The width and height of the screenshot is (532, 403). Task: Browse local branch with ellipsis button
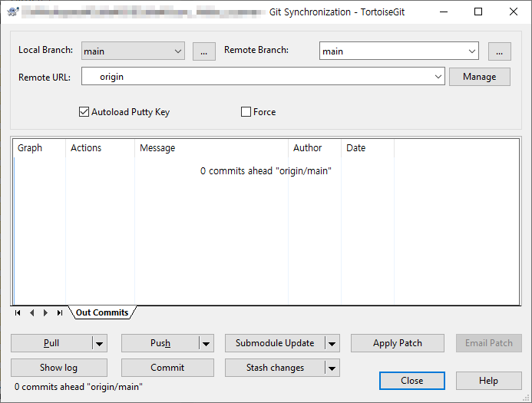[204, 51]
